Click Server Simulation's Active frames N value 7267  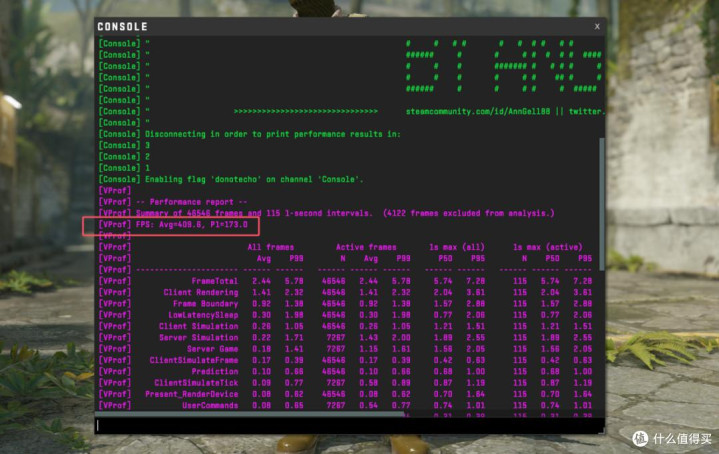(336, 338)
